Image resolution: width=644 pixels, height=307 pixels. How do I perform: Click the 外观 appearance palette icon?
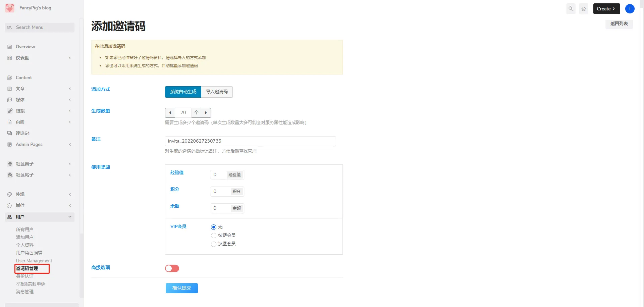click(10, 195)
